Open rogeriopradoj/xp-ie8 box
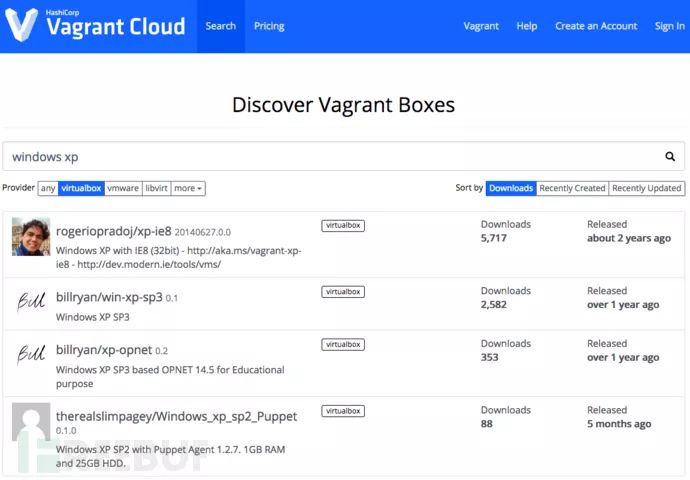The image size is (690, 480). click(x=114, y=231)
